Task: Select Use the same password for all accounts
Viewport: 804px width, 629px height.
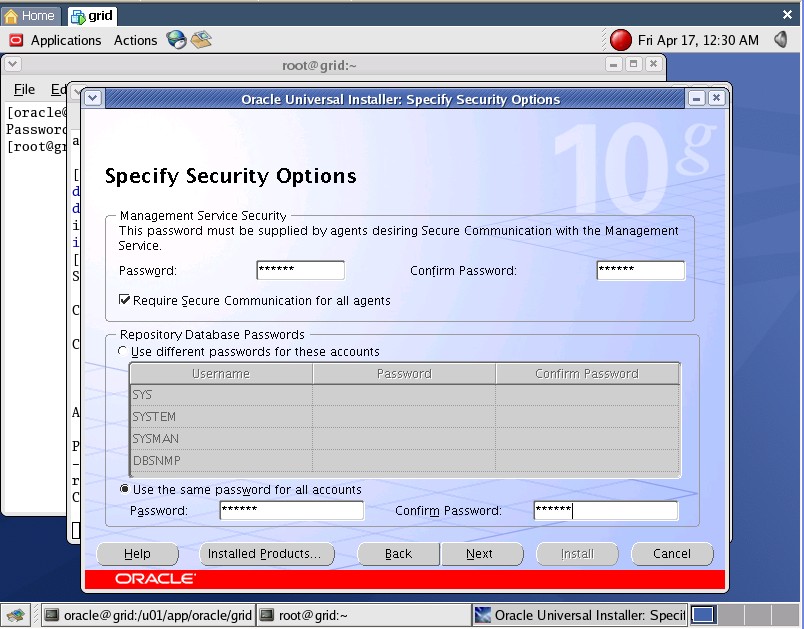Action: 124,490
